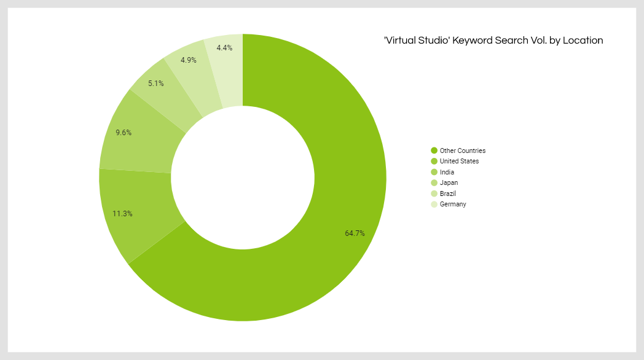The height and width of the screenshot is (360, 644).
Task: Toggle the 'Other Countries' legend text label
Action: 462,151
